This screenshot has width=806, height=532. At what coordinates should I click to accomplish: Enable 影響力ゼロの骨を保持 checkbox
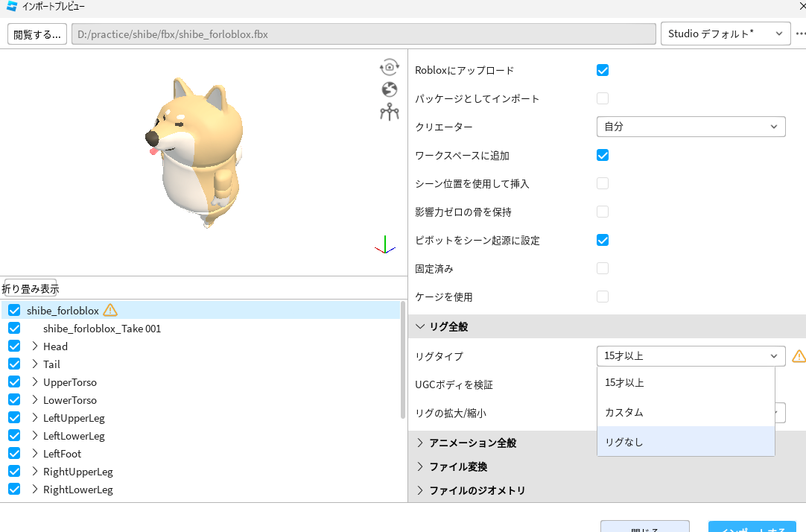tap(603, 212)
